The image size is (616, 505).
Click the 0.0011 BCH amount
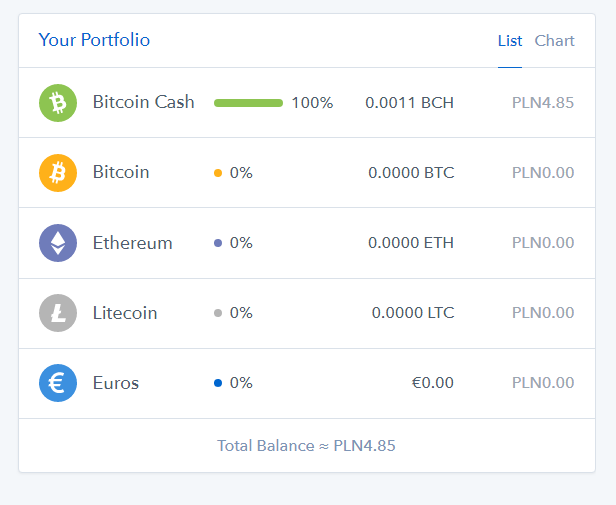tap(409, 103)
